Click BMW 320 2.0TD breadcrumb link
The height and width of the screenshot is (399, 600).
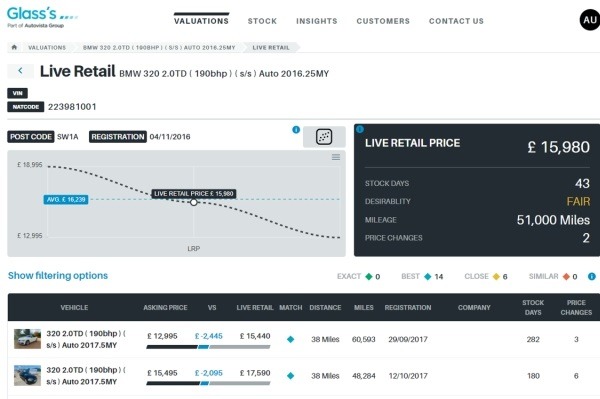click(159, 47)
